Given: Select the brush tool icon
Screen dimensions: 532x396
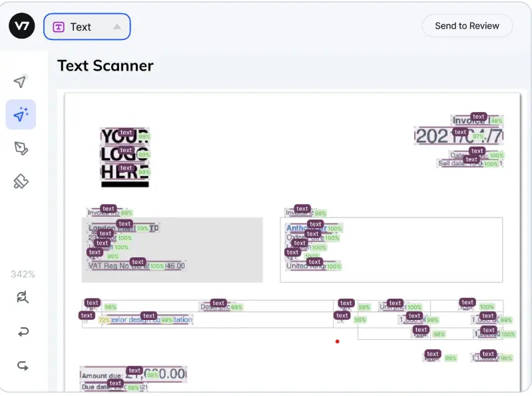Looking at the screenshot, I should pos(21,181).
